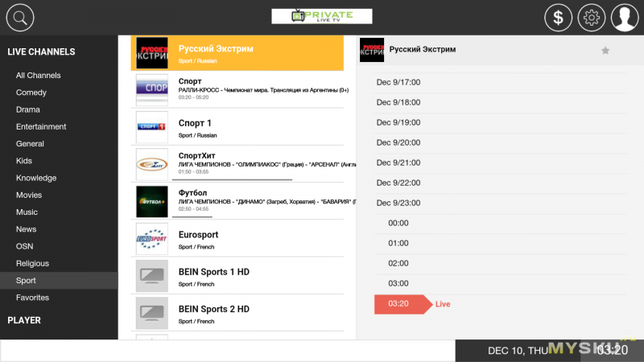
Task: Open settings gear icon
Action: [x=592, y=17]
